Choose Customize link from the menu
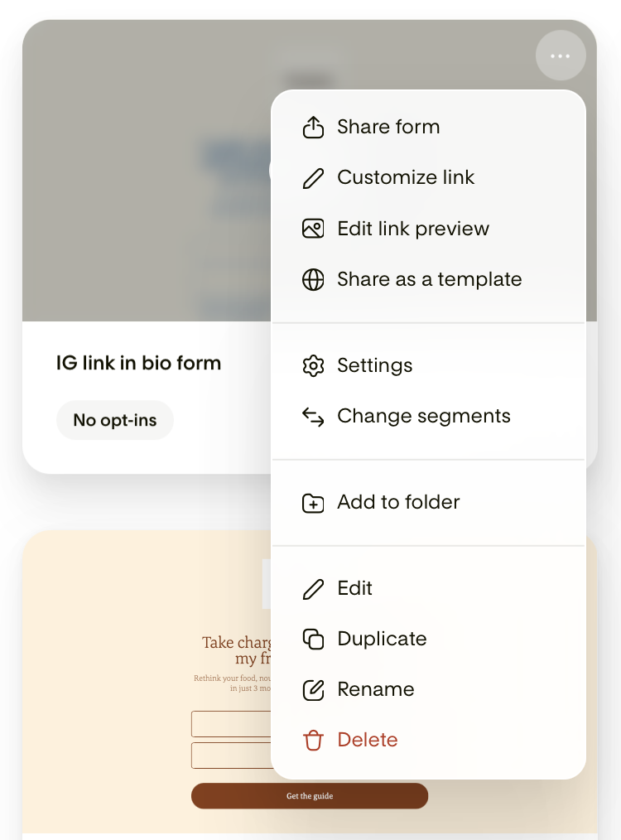The image size is (621, 840). 428,177
